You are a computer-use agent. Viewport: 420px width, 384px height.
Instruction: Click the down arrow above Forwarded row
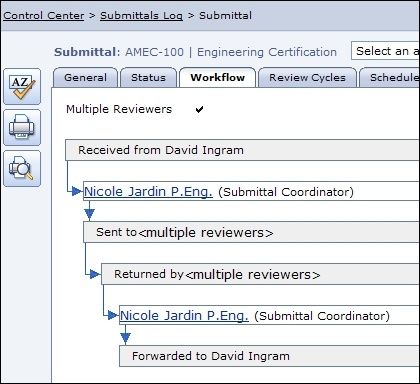point(125,338)
